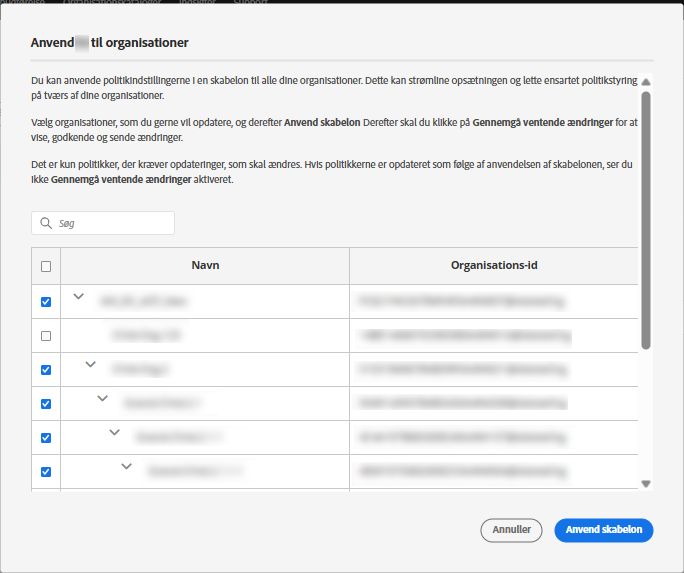This screenshot has height=573, width=684.
Task: Click the scrollbar up arrow
Action: [646, 82]
